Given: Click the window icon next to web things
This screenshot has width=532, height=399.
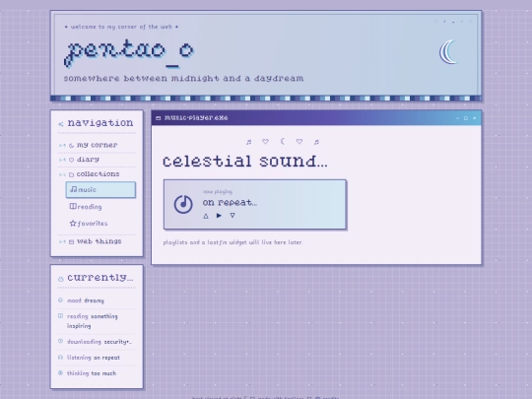Looking at the screenshot, I should coord(71,242).
